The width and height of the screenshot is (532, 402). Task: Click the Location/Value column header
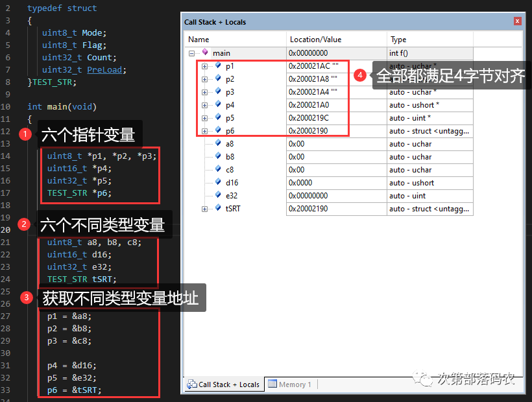click(337, 40)
